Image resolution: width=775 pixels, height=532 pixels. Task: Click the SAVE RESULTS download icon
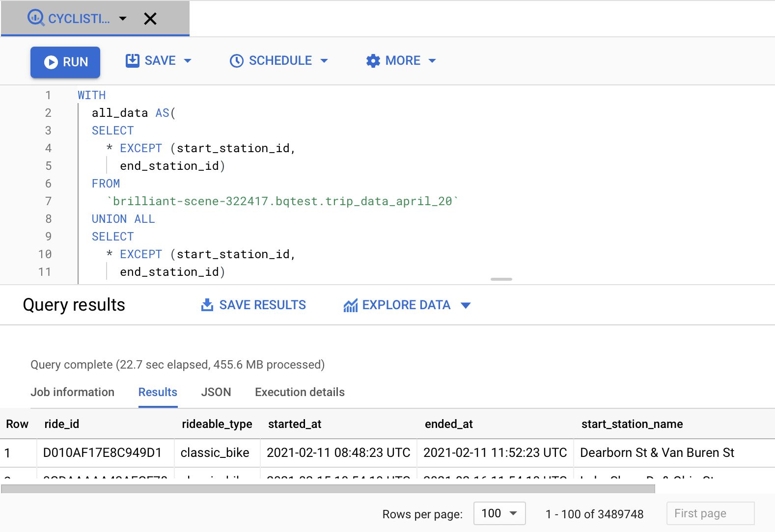point(207,305)
